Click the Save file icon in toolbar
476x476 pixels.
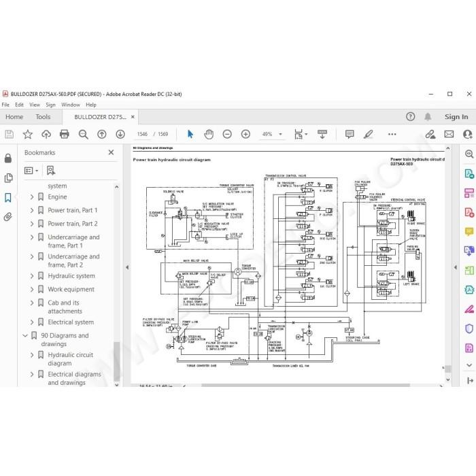point(9,134)
